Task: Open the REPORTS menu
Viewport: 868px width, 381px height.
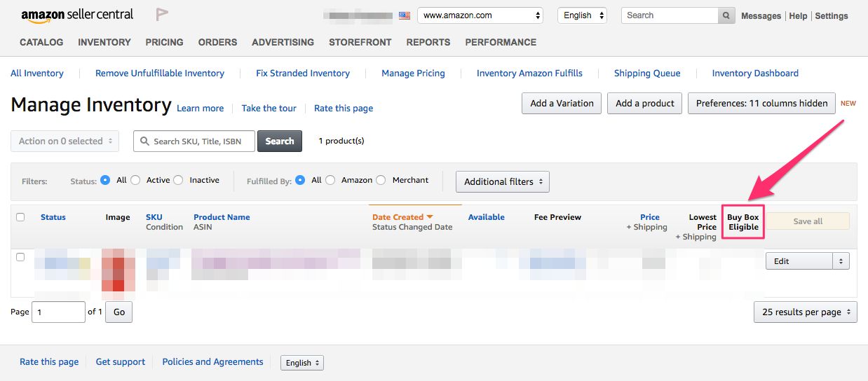Action: [428, 42]
